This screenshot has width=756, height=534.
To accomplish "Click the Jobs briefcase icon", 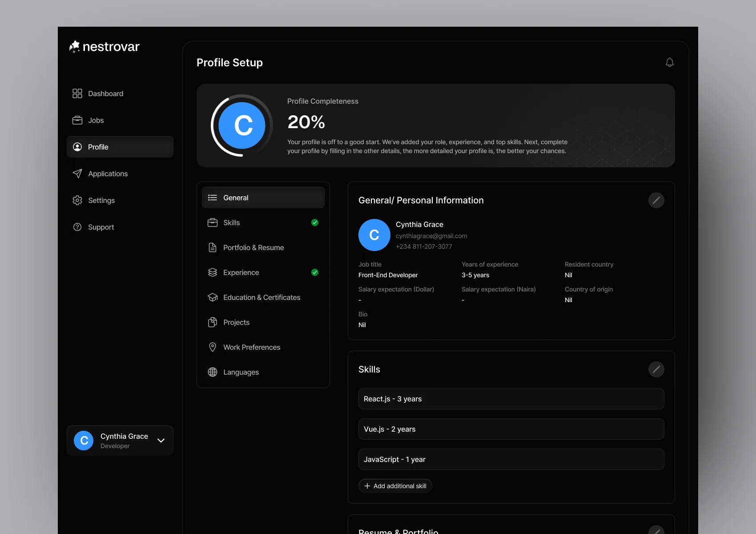I will pyautogui.click(x=77, y=120).
